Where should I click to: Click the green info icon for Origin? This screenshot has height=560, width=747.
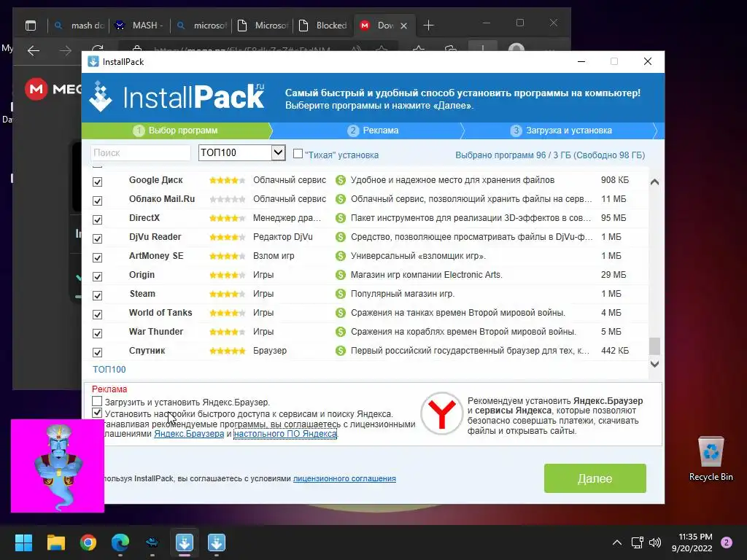(340, 275)
